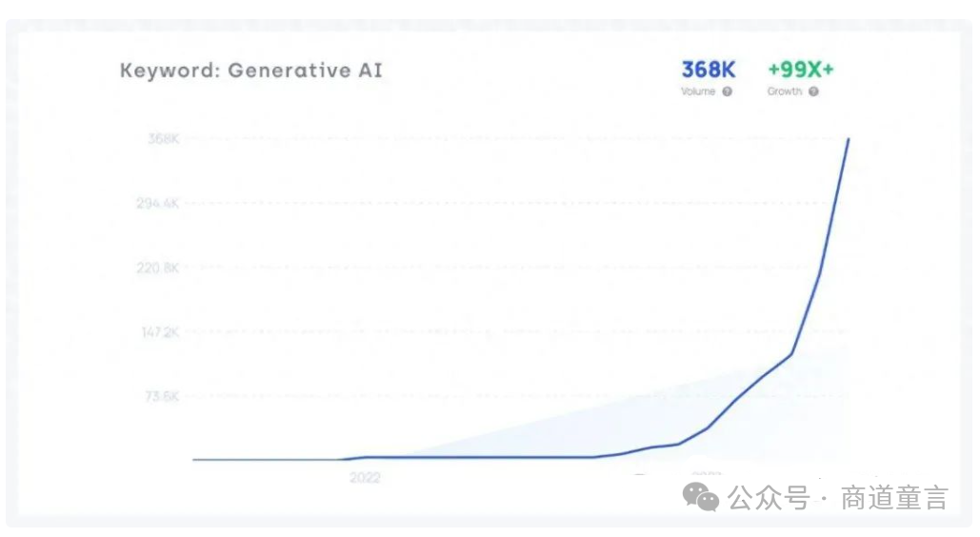Click the 公众号 · 商道童言 watermark text
980x537 pixels.
[838, 498]
